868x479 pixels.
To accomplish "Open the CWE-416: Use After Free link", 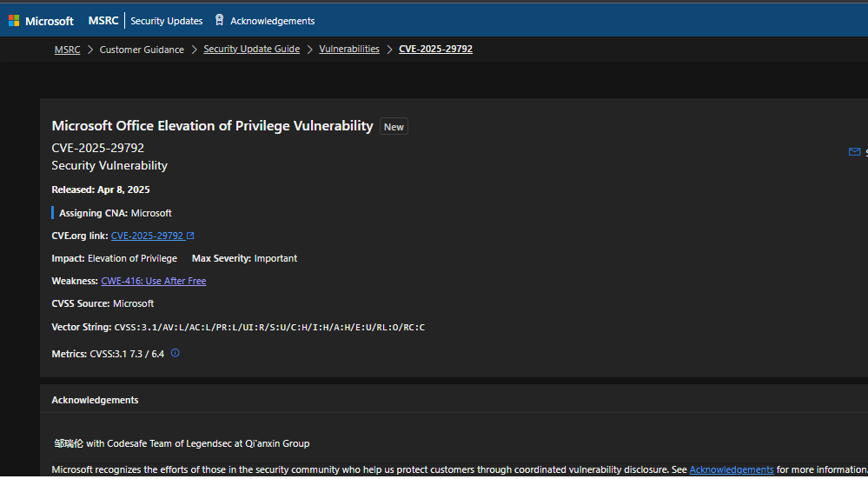I will point(153,281).
